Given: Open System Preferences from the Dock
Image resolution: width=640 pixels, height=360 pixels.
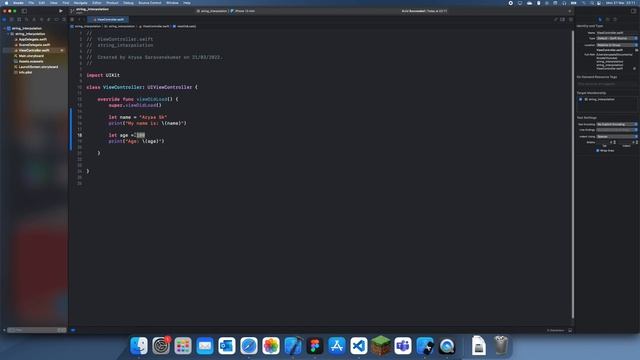Looking at the screenshot, I should [161, 346].
